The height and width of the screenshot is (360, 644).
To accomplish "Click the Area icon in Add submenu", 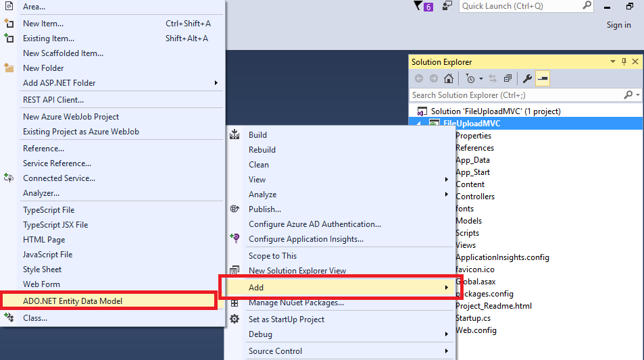I will (9, 6).
